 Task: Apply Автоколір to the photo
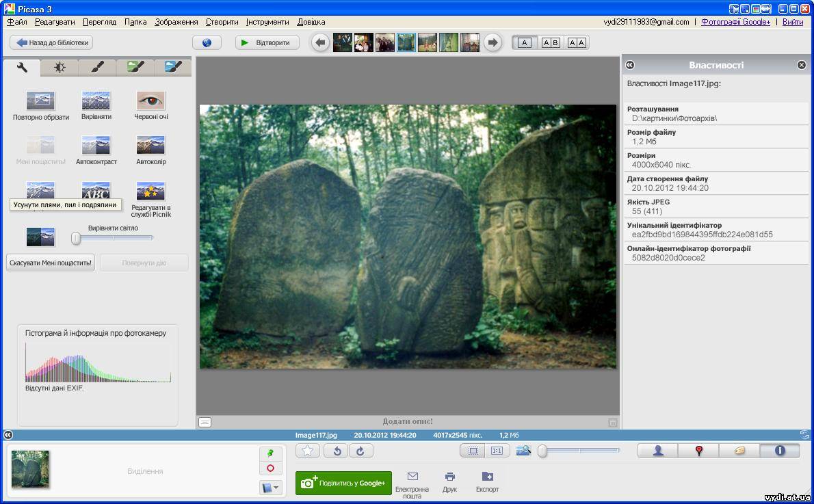(150, 150)
